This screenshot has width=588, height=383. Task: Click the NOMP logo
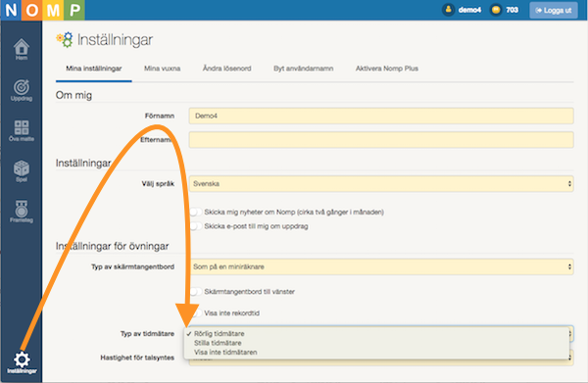tap(42, 10)
